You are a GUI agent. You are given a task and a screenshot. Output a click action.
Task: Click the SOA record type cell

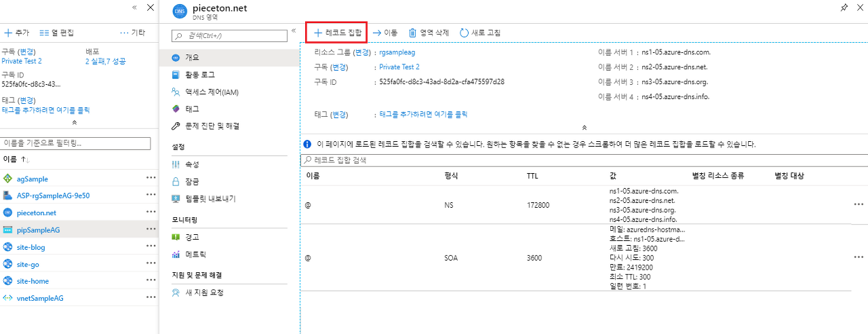(451, 258)
